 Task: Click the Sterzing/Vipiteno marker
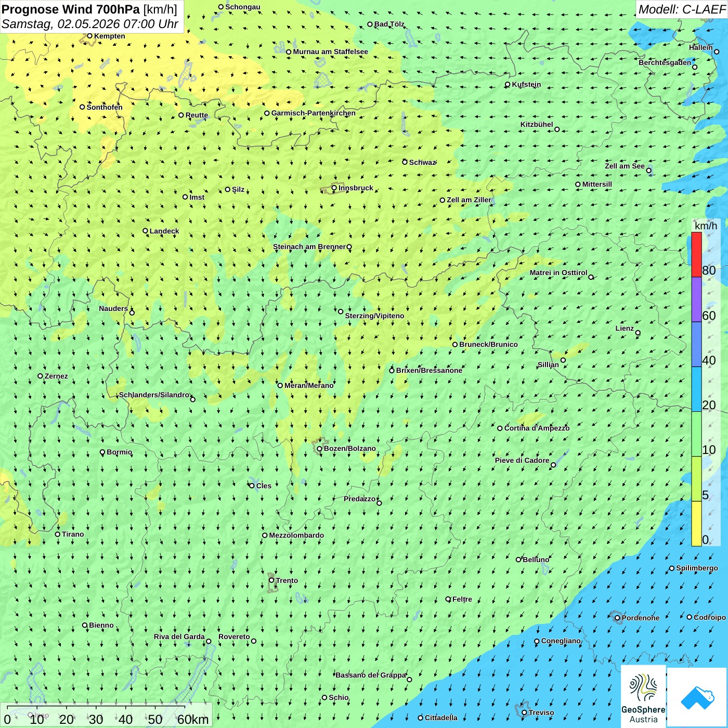tap(341, 311)
